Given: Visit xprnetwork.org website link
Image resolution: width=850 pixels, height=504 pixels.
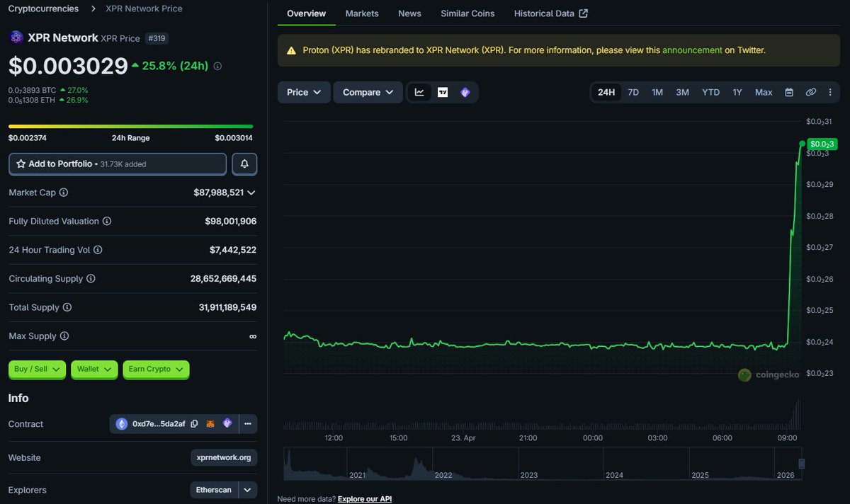Looking at the screenshot, I should click(x=224, y=458).
